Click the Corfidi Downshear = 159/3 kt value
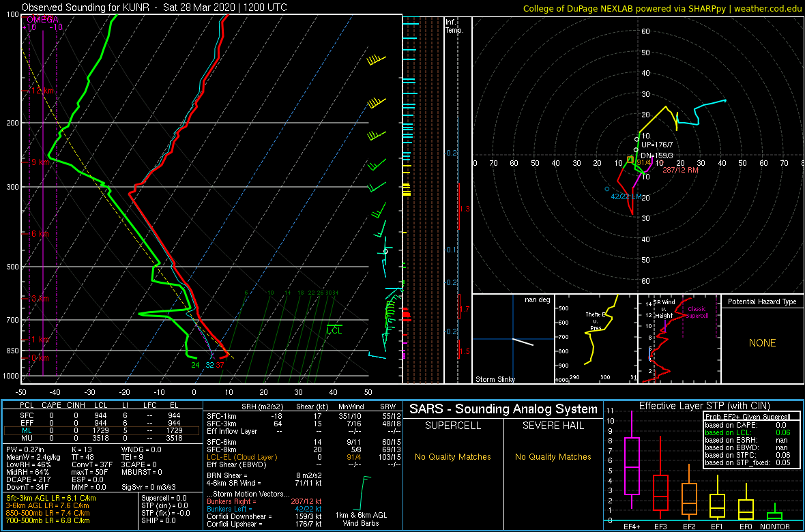Viewport: 805px width, 532px height. (x=265, y=516)
